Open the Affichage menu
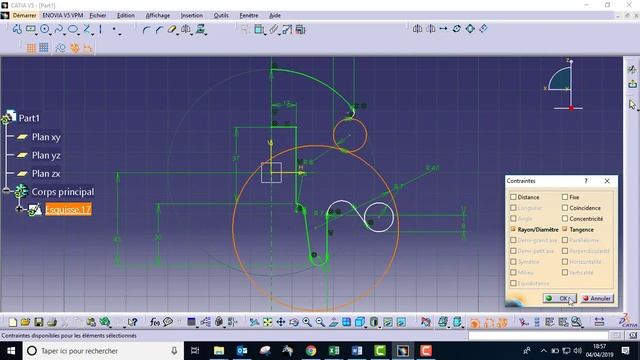 (158, 16)
